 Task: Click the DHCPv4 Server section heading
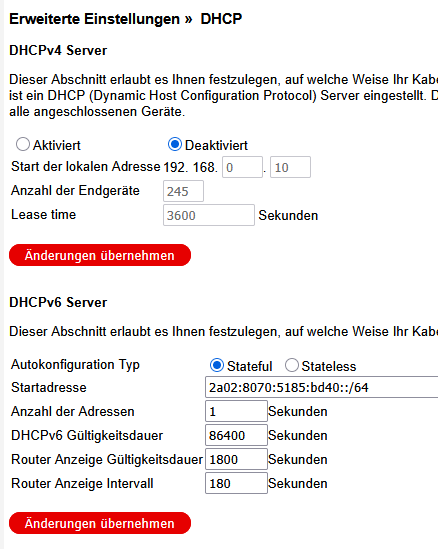[58, 50]
